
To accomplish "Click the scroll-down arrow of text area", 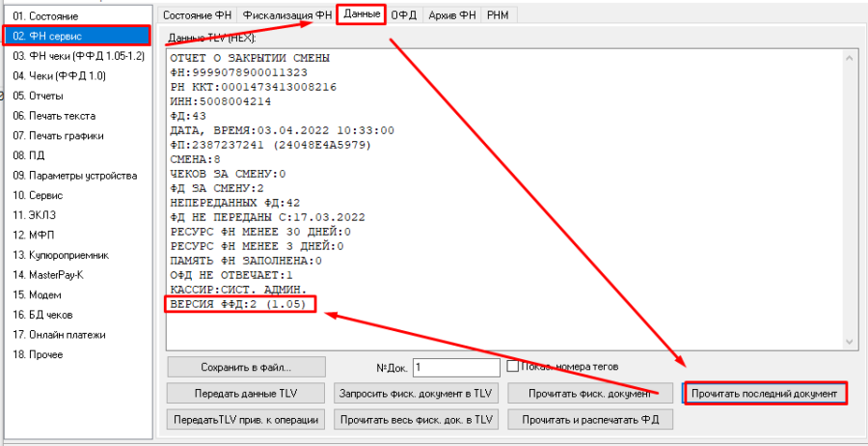I will pos(850,342).
